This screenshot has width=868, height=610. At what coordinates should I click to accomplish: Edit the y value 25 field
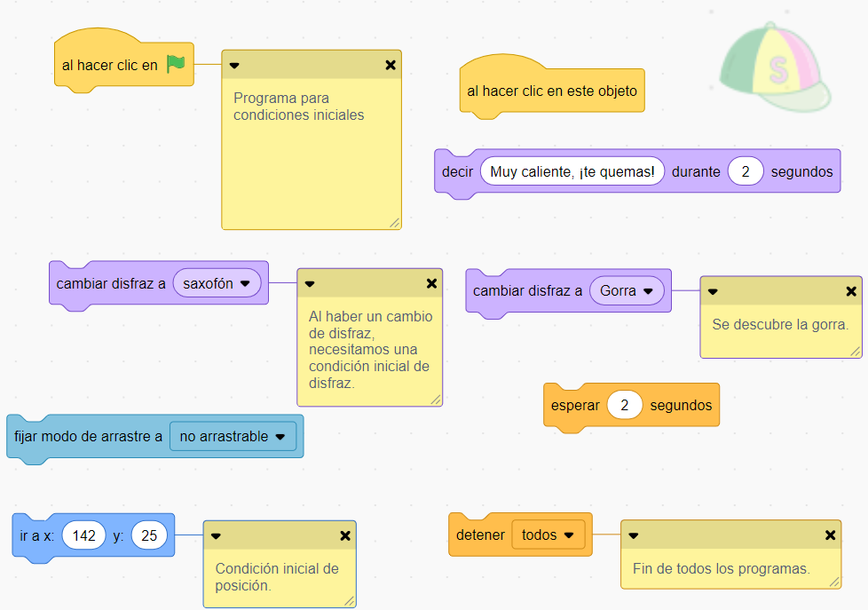coord(149,535)
